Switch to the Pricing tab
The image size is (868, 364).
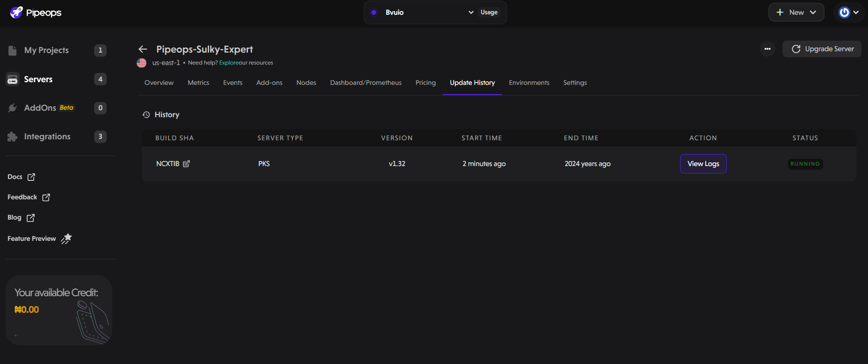426,83
